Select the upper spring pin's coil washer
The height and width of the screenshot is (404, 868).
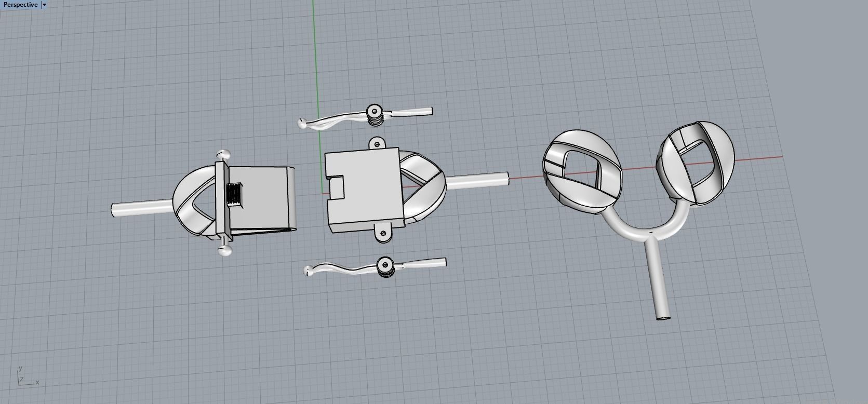pos(376,115)
